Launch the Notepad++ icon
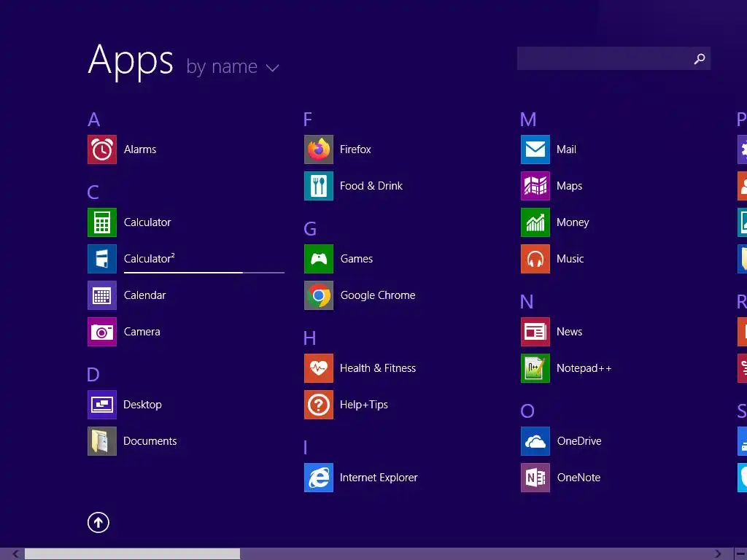The width and height of the screenshot is (747, 560). coord(535,368)
